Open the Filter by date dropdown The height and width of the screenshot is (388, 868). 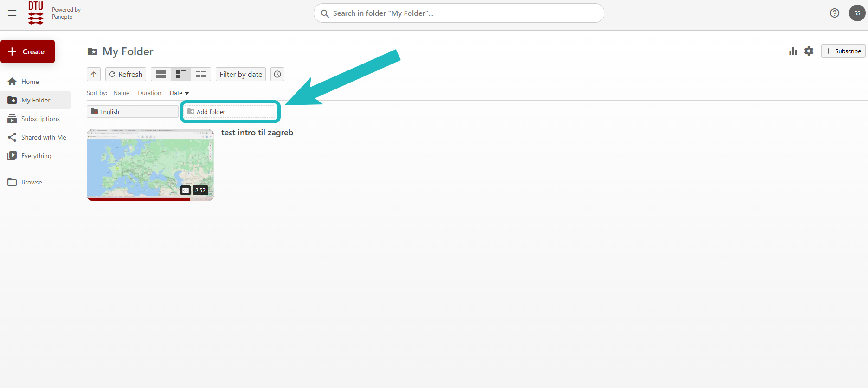[241, 74]
